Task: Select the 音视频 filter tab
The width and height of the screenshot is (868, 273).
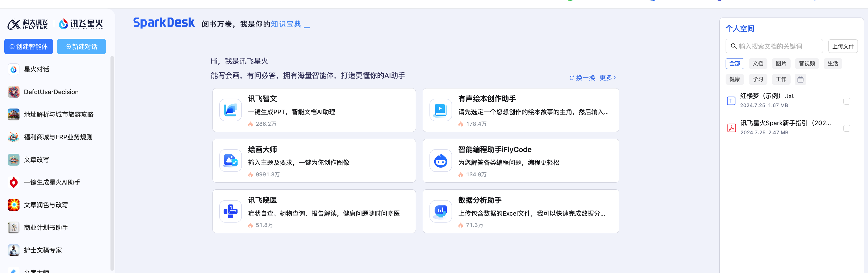Action: point(807,63)
